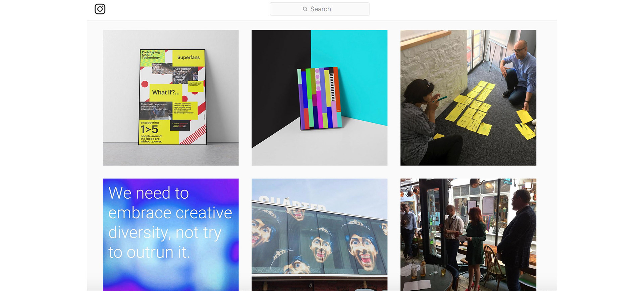The width and height of the screenshot is (644, 291).
Task: Open the creative diversity quote post
Action: click(x=171, y=234)
